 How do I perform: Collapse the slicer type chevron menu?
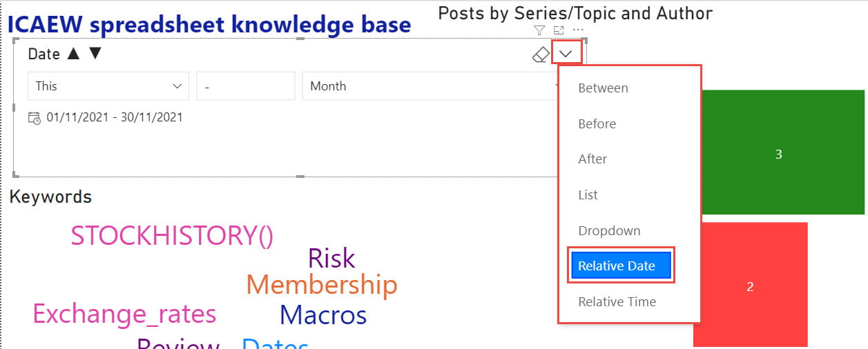[567, 54]
